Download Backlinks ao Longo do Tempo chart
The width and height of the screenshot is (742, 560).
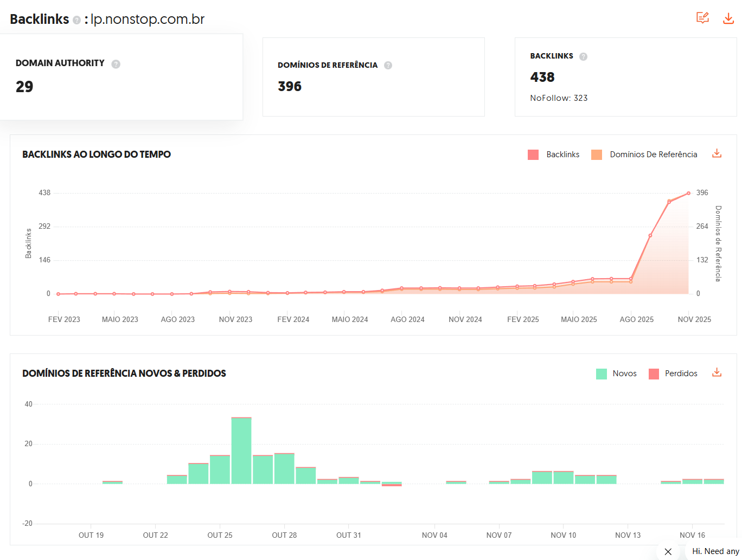pos(717,153)
